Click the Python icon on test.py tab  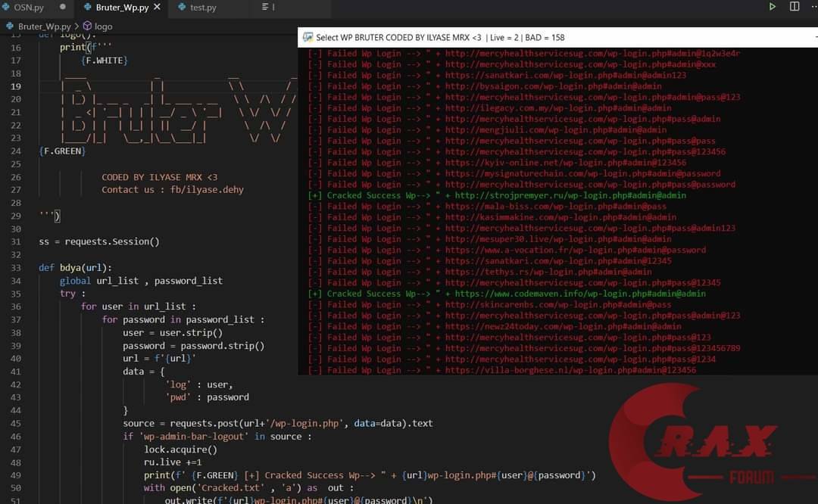tap(182, 7)
